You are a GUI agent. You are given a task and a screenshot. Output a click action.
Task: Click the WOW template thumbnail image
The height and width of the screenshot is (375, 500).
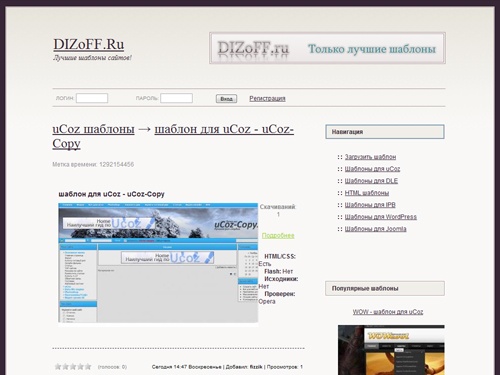coord(391,350)
